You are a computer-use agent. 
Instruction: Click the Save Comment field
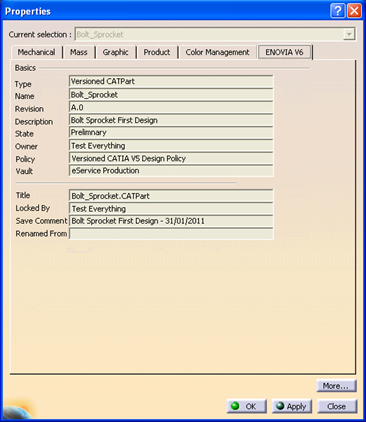[171, 221]
